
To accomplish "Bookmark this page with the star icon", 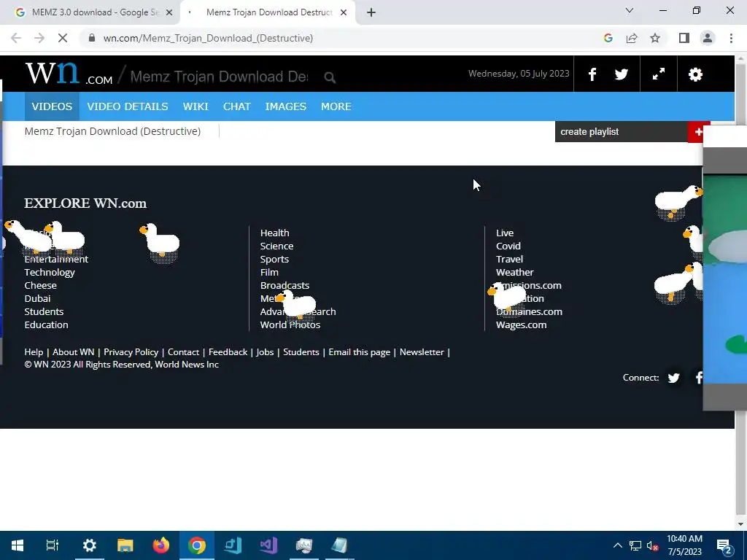I will coord(655,38).
